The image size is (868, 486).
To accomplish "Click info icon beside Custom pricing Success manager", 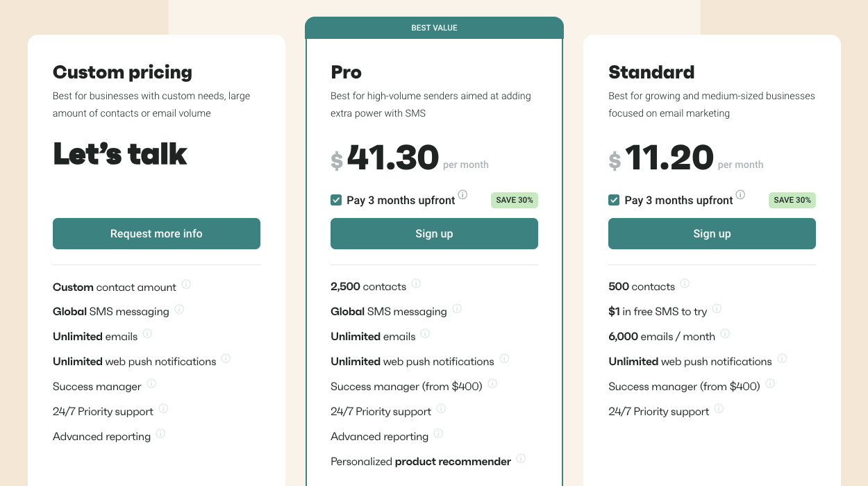I will point(151,383).
